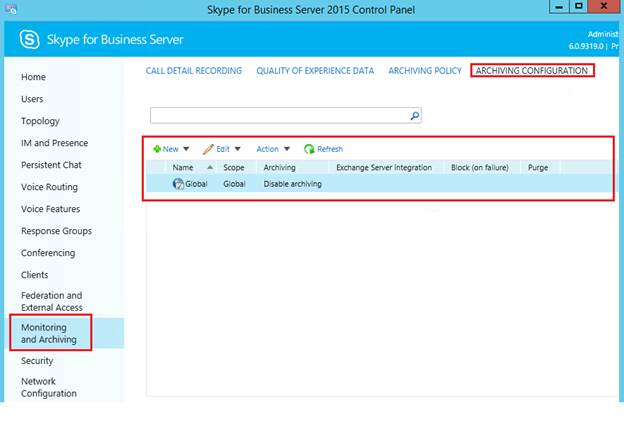Viewport: 624px width, 442px height.
Task: Open Users in the sidebar
Action: click(32, 99)
